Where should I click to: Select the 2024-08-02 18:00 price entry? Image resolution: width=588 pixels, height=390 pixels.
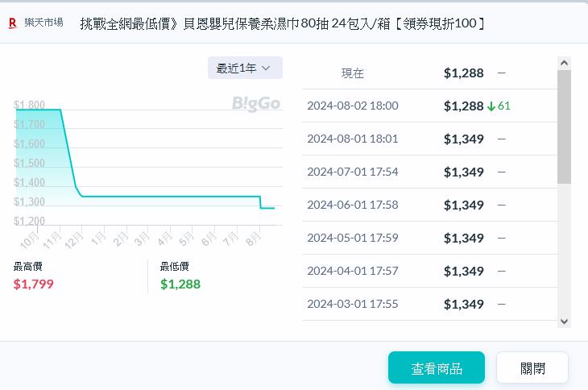pyautogui.click(x=429, y=106)
